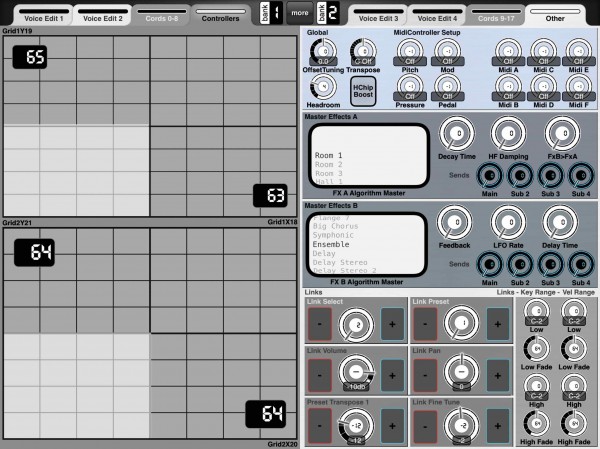The image size is (600, 449).
Task: Toggle the HChip Boost button
Action: coord(363,91)
